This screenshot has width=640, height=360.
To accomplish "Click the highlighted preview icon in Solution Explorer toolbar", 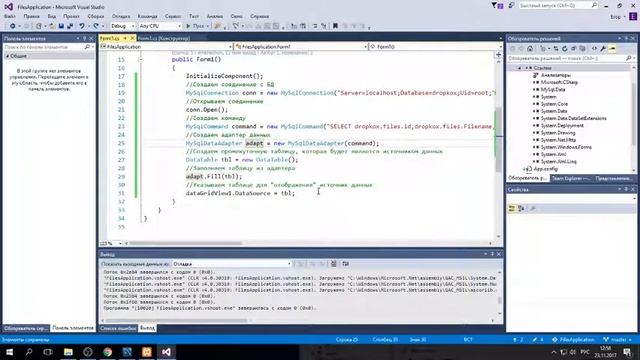I will coord(612,49).
